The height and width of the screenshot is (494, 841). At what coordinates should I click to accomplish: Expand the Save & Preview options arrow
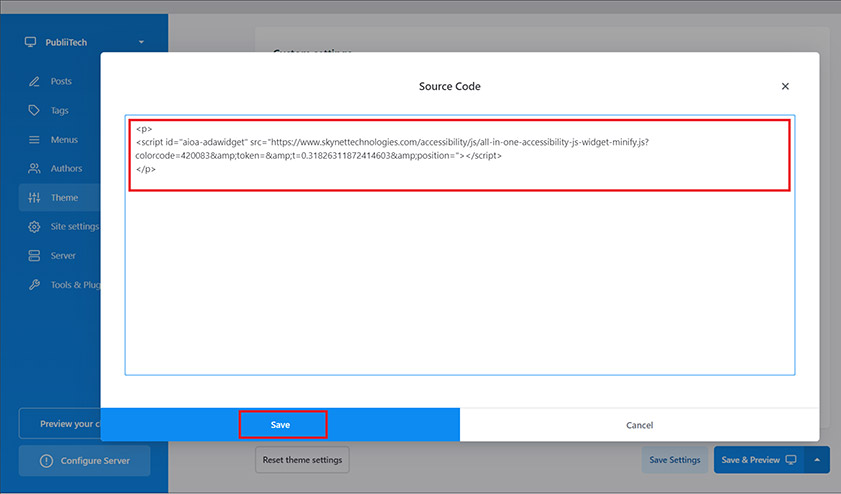tap(817, 460)
